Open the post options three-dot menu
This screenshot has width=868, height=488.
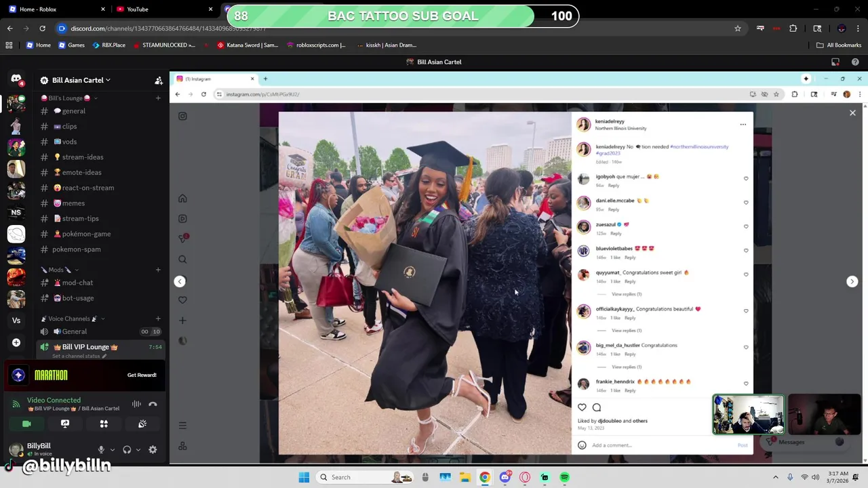[743, 125]
